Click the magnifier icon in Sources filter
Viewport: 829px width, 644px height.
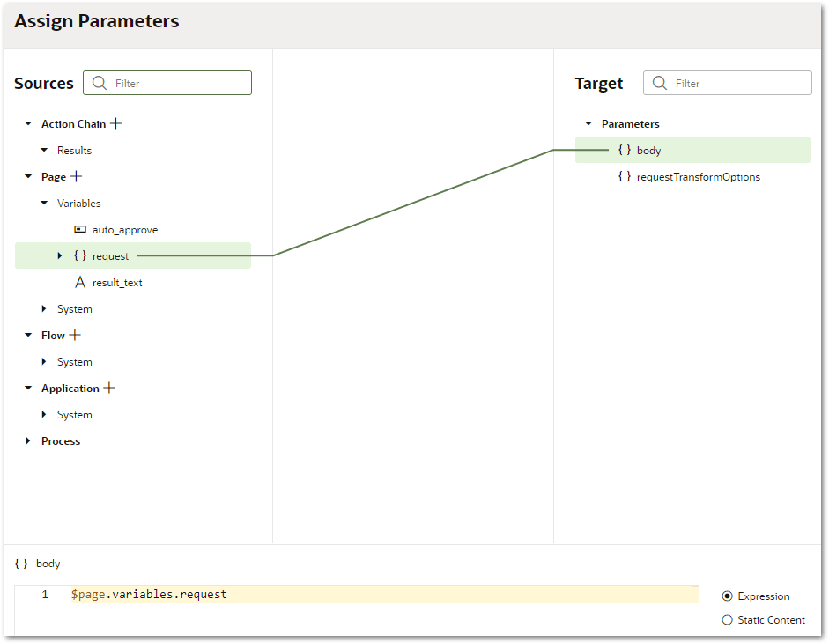[x=99, y=82]
